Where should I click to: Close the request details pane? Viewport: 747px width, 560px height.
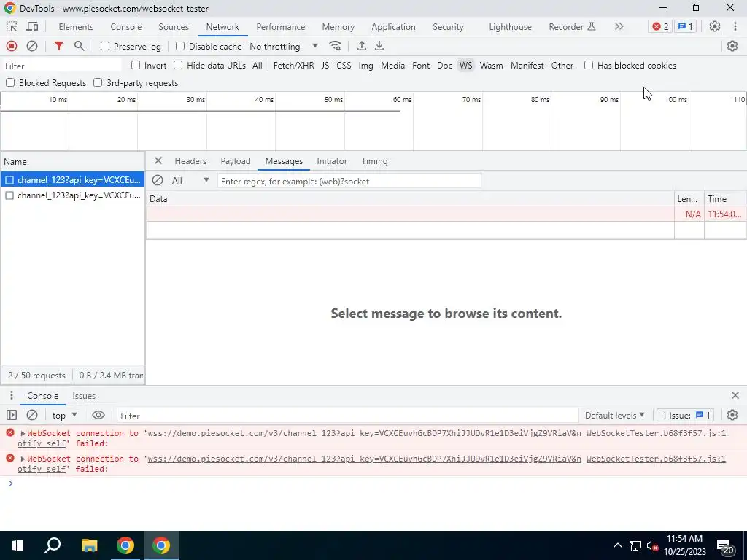tap(158, 161)
